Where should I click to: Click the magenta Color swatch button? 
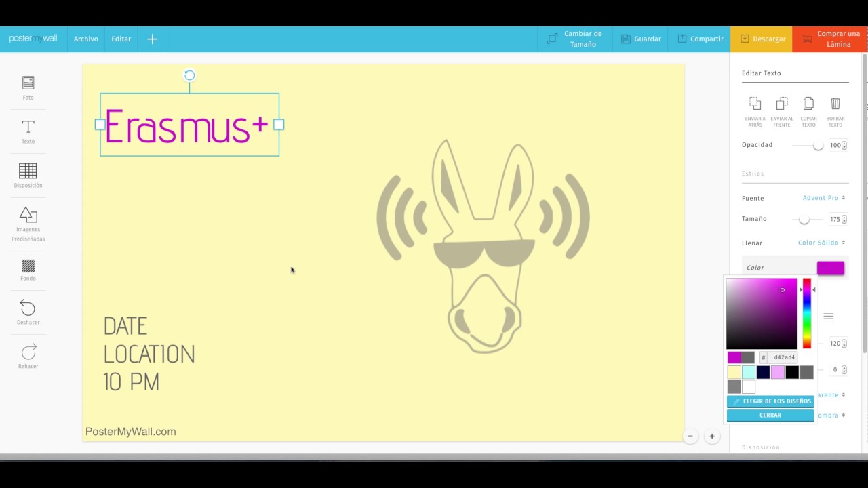(831, 268)
